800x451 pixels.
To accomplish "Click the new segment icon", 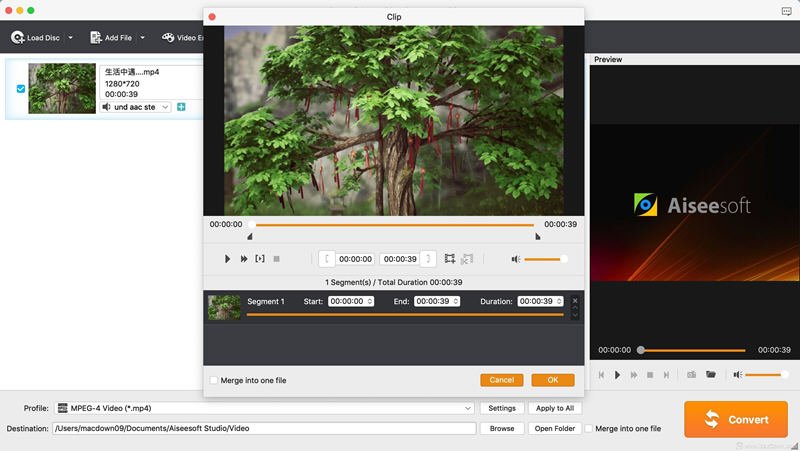I will (449, 259).
